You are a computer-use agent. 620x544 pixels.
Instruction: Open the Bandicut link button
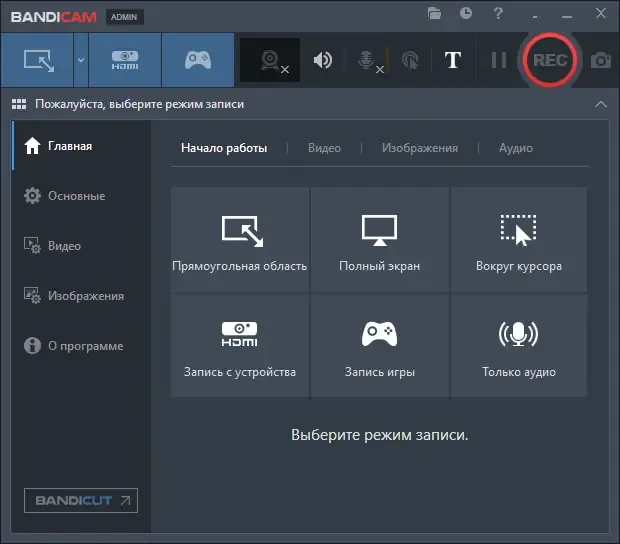pyautogui.click(x=81, y=501)
